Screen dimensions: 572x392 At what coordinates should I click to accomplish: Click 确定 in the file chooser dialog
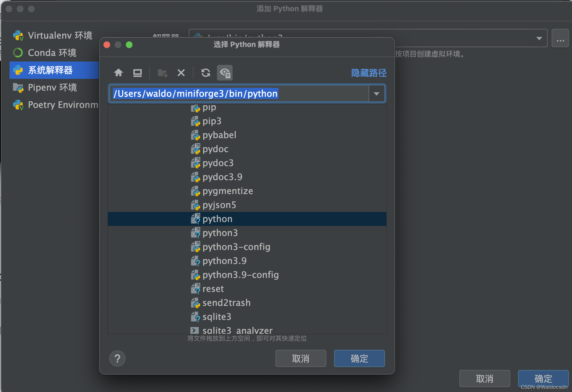pyautogui.click(x=359, y=358)
